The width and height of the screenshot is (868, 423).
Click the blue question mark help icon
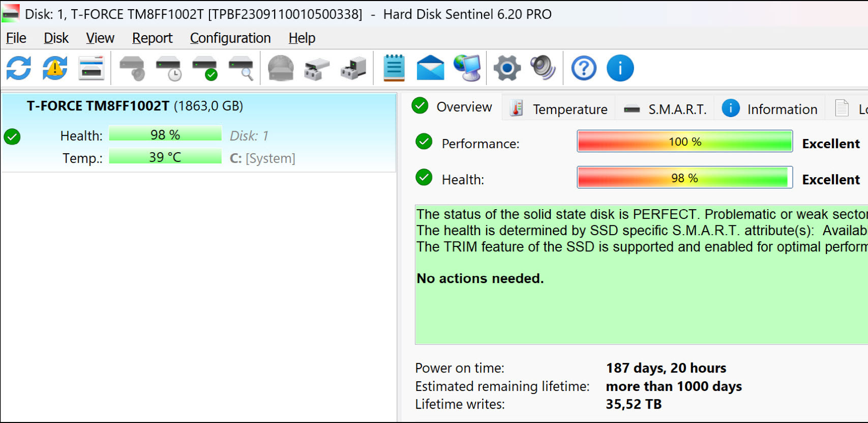tap(584, 68)
